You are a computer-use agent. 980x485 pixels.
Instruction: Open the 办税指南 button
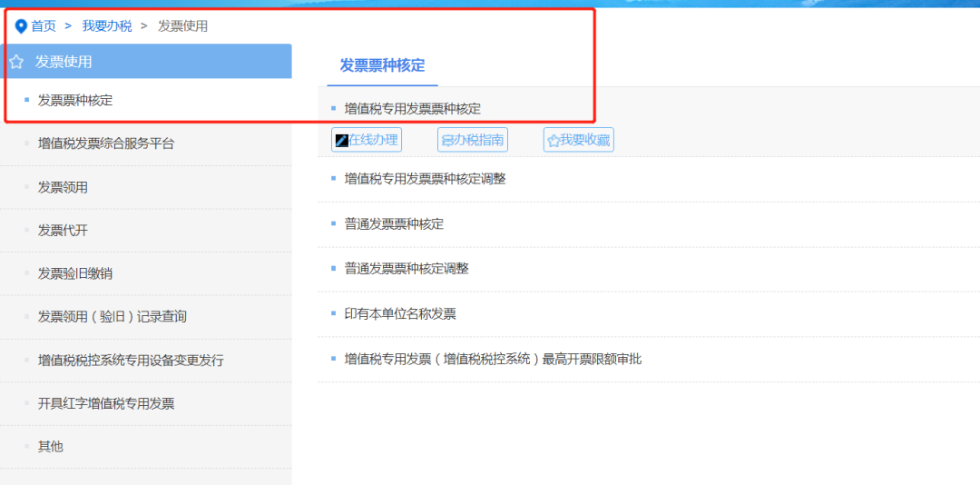[473, 140]
